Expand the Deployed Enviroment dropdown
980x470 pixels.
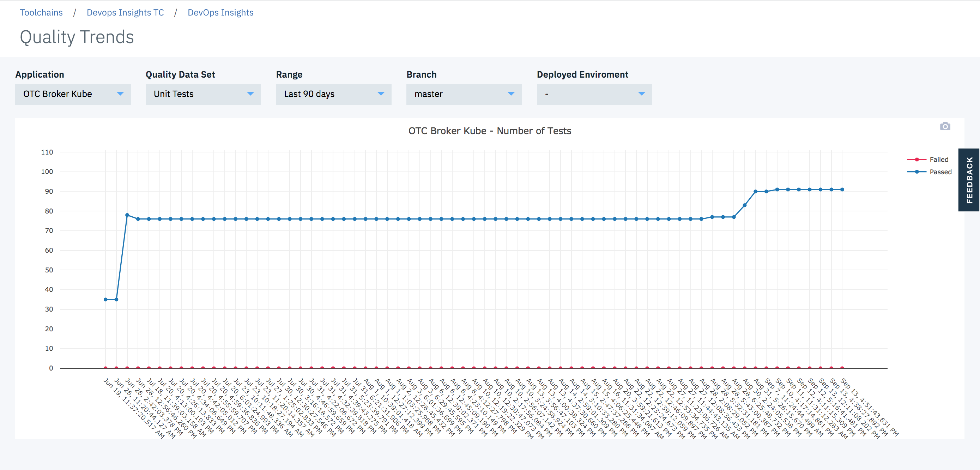(594, 94)
